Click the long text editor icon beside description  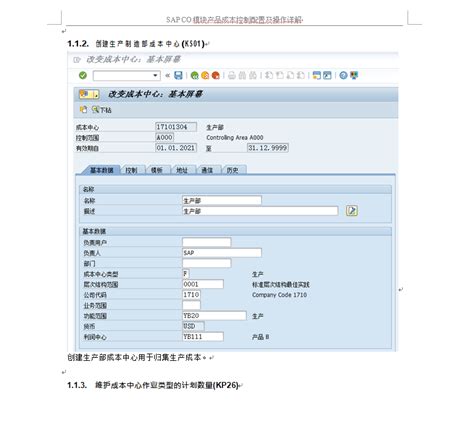point(352,211)
